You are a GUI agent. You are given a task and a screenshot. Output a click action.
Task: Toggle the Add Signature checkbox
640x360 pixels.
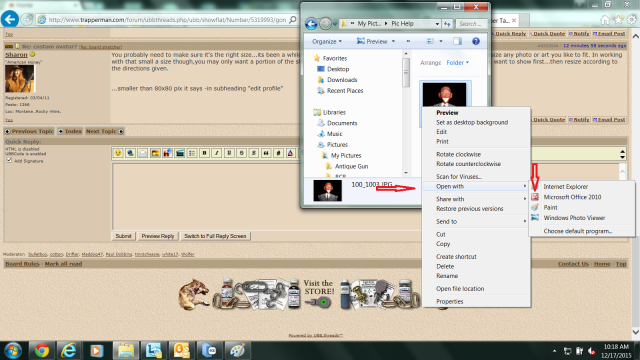click(x=9, y=160)
